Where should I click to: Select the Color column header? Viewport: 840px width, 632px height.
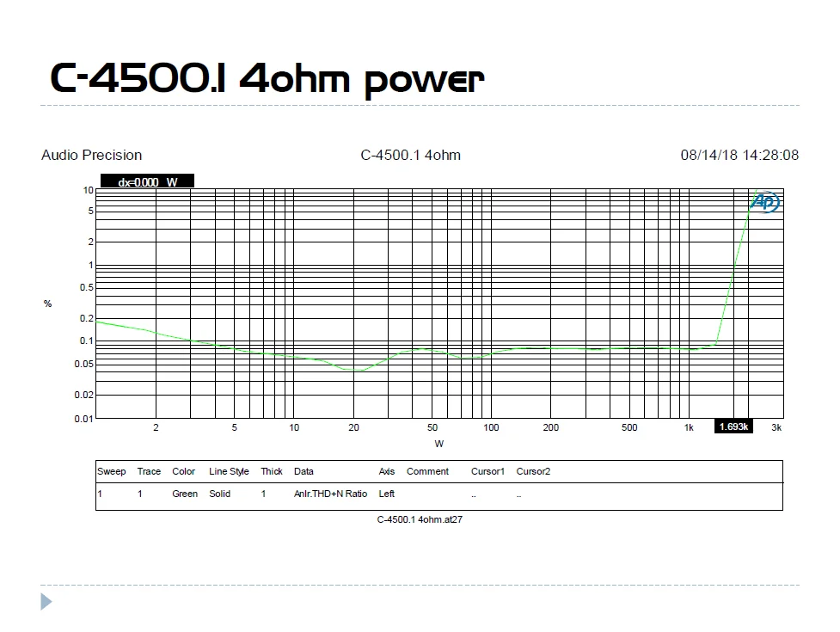(x=184, y=471)
